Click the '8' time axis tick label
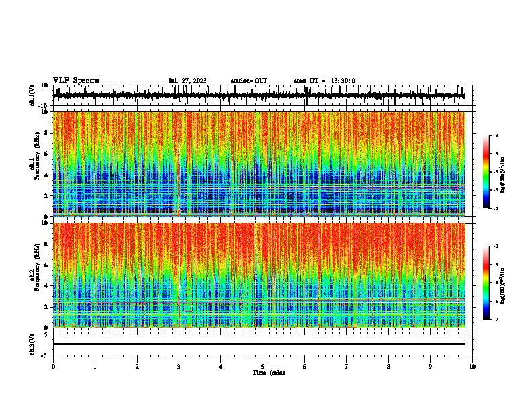Viewport: 532px width, 411px height. click(388, 367)
